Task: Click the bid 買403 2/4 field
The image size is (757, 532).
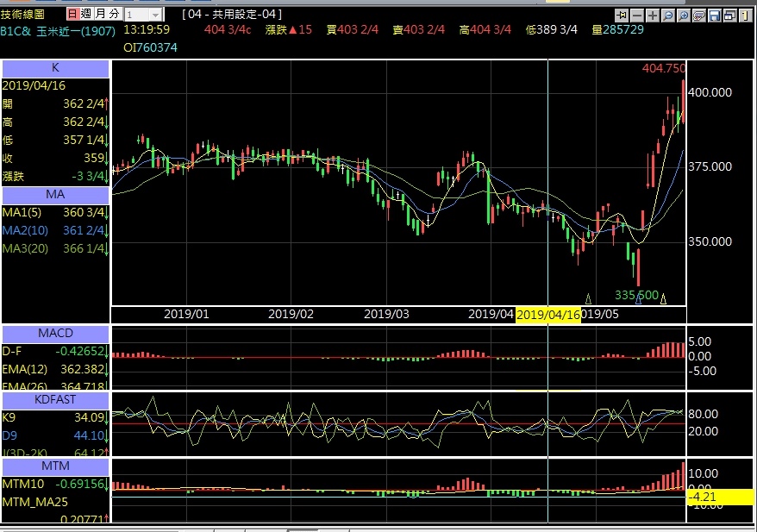Action: [x=353, y=30]
